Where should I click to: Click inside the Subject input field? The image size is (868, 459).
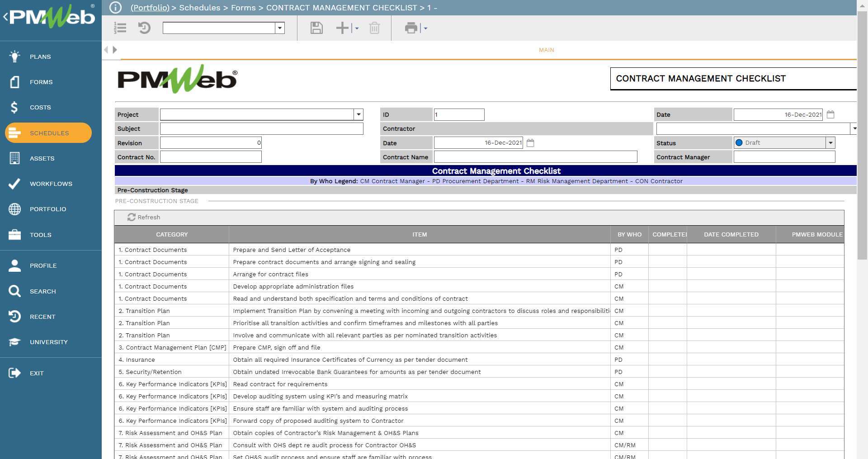261,128
